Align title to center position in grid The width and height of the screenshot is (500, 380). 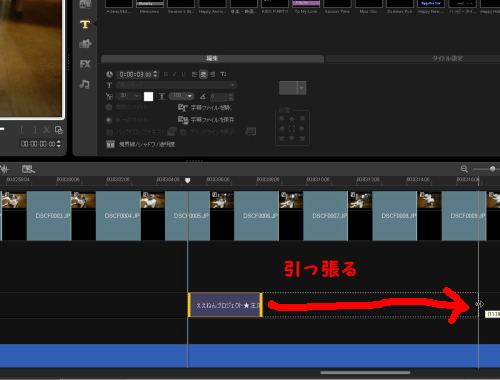tap(292, 128)
